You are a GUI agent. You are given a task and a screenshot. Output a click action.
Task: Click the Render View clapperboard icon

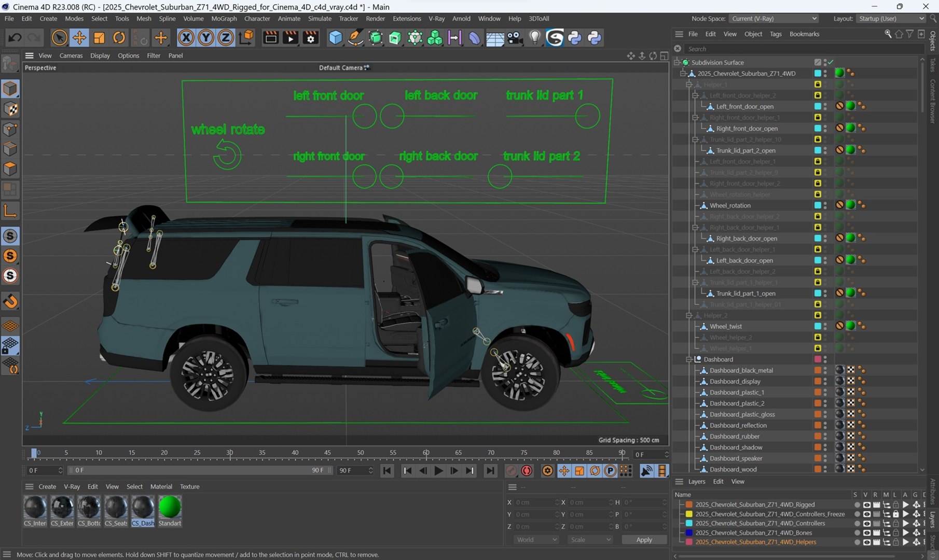tap(270, 37)
